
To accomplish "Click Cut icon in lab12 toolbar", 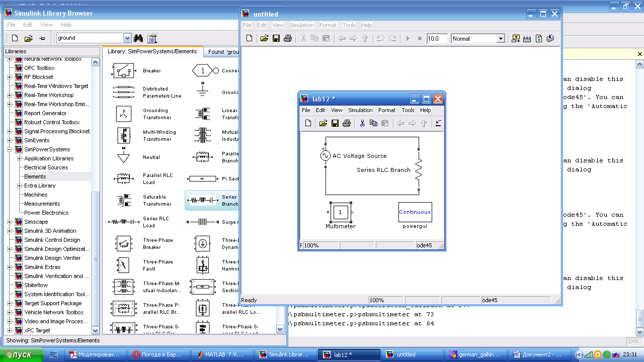I will (x=362, y=123).
